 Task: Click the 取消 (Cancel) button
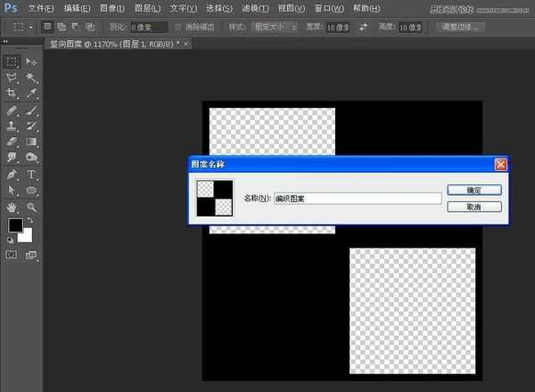(473, 207)
